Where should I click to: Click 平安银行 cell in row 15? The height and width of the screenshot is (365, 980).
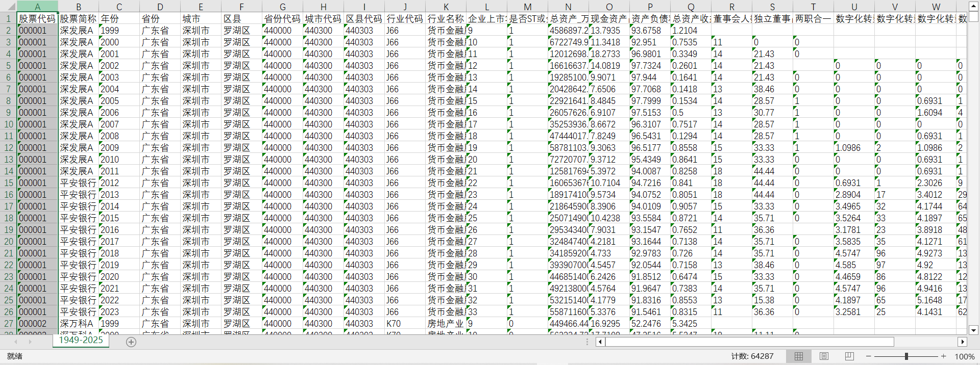(x=78, y=182)
